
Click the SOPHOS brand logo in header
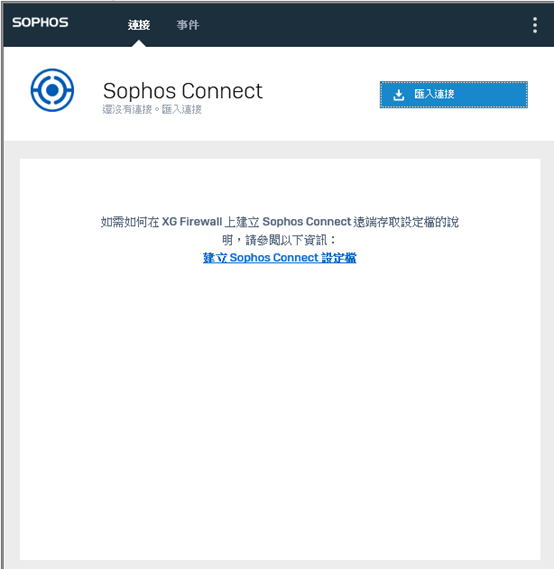(40, 22)
